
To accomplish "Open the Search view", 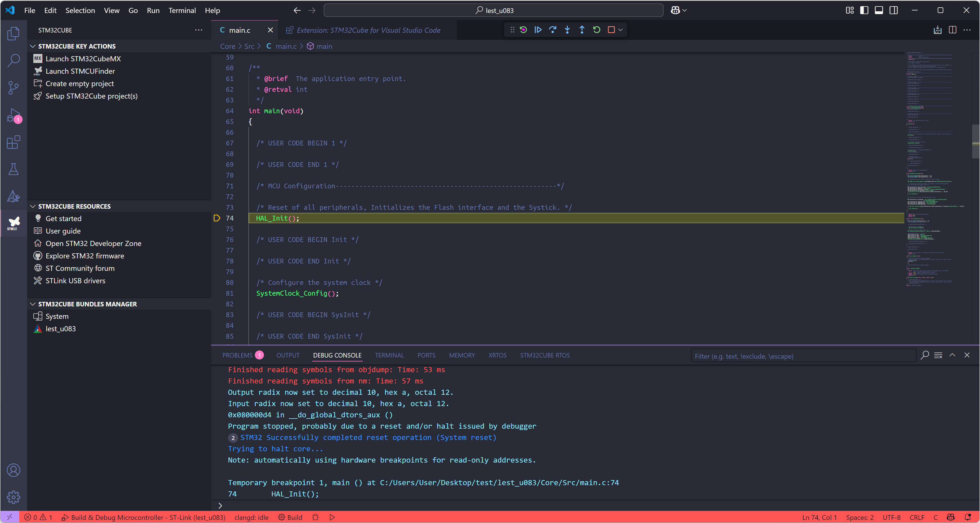I will (13, 60).
